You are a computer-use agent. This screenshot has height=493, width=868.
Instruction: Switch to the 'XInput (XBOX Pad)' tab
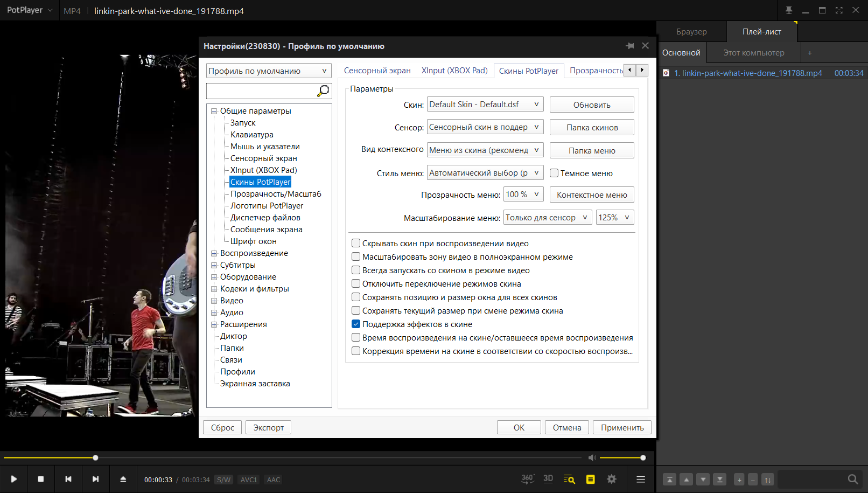click(454, 71)
